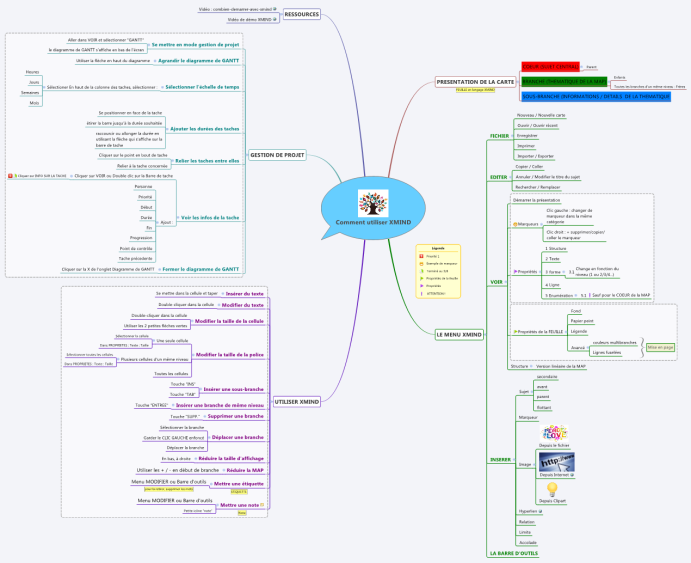Click green flag marker on Propriétés de la FEUILLE

515,332
